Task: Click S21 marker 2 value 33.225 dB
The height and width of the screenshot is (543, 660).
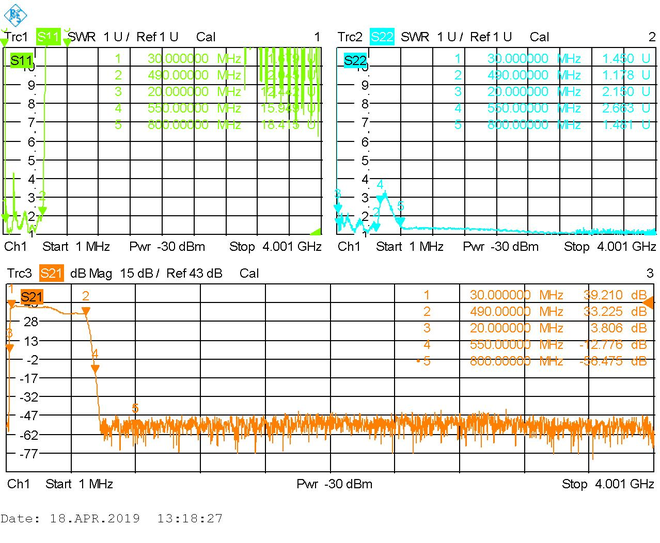Action: click(615, 311)
